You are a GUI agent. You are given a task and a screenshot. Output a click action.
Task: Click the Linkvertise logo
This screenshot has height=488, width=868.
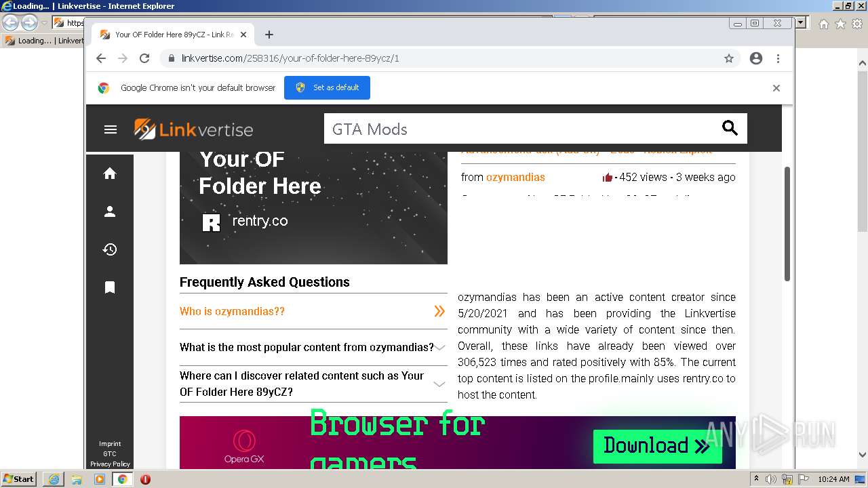coord(193,129)
